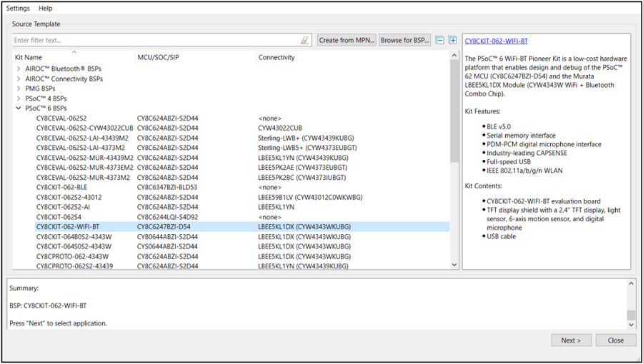Click the kit list scroll down arrow
The width and height of the screenshot is (643, 364).
coord(454,265)
